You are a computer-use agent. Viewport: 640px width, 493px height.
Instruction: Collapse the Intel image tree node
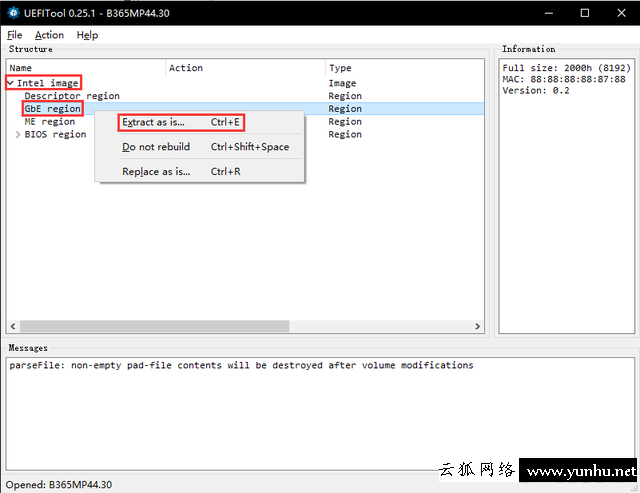point(11,83)
